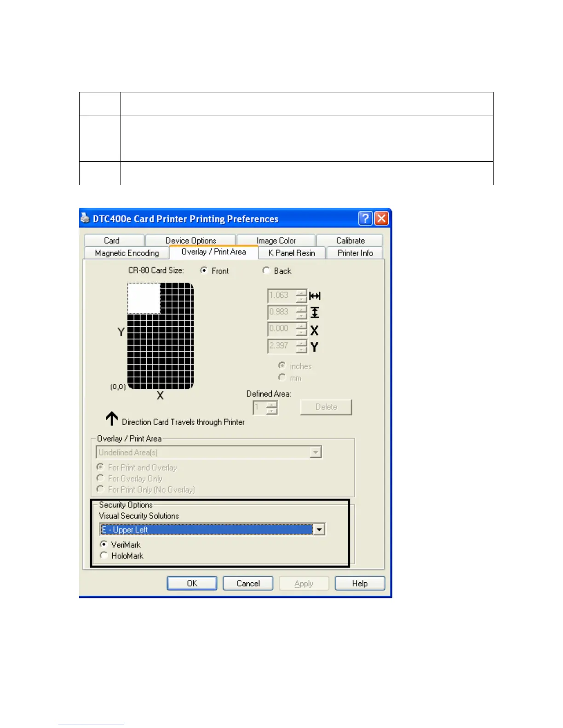The image size is (563, 728).
Task: Click the Y position icon
Action: click(315, 347)
